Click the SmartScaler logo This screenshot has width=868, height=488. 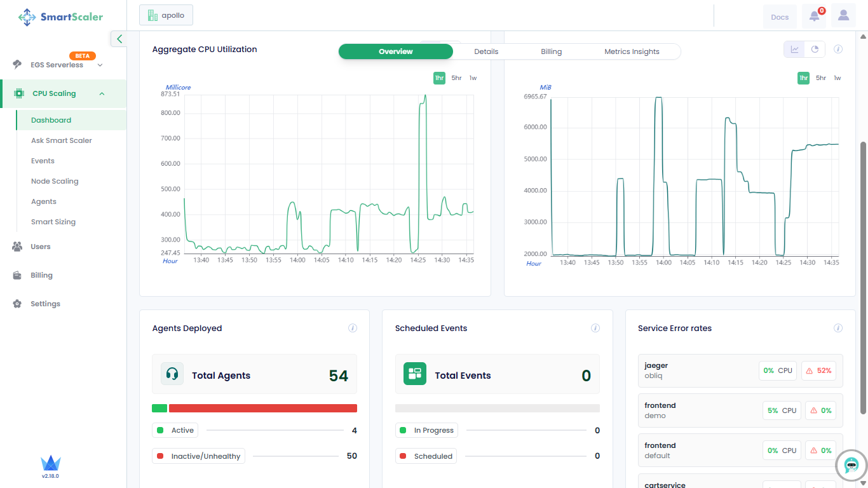[60, 17]
